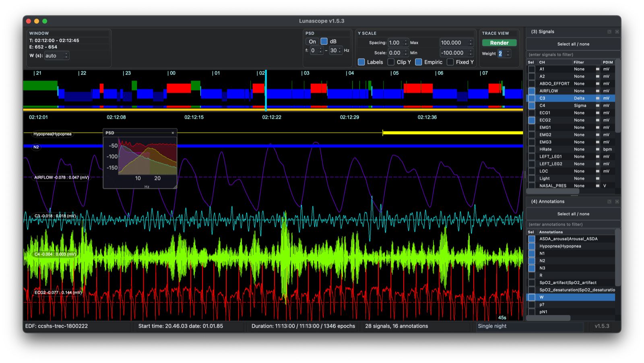Click the color swatch for HRate signal
Viewport: 644px width, 363px height.
[598, 149]
